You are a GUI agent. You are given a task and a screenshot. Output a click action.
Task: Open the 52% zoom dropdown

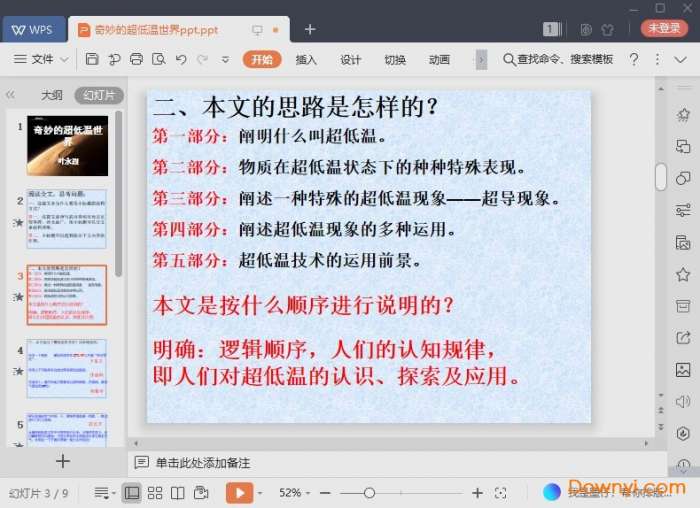(294, 493)
